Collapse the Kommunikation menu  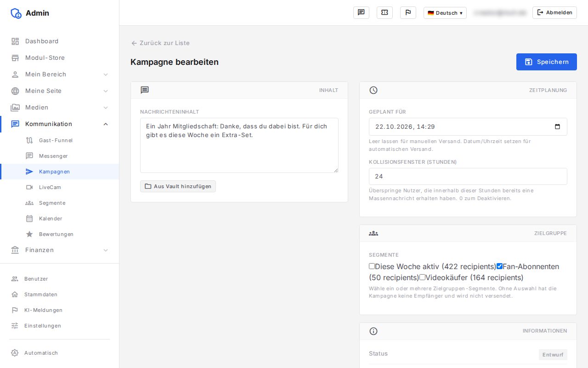[60, 124]
